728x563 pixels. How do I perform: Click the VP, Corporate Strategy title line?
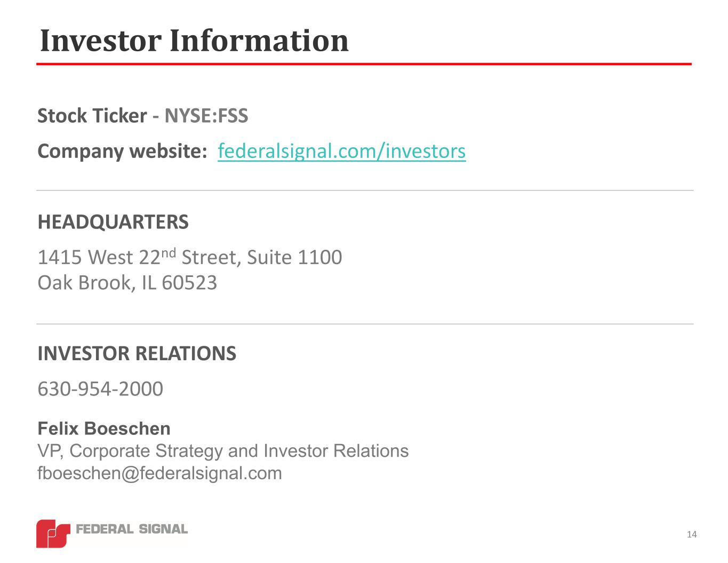(223, 451)
